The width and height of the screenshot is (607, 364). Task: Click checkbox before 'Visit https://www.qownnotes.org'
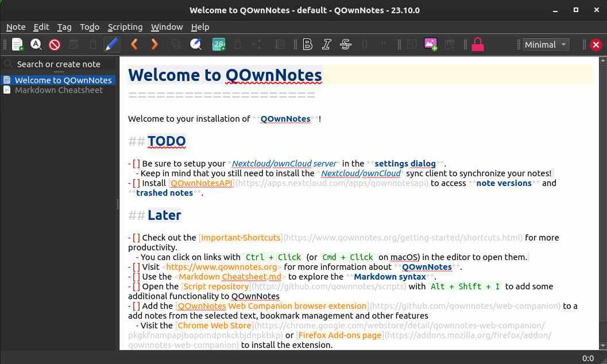[x=136, y=267]
